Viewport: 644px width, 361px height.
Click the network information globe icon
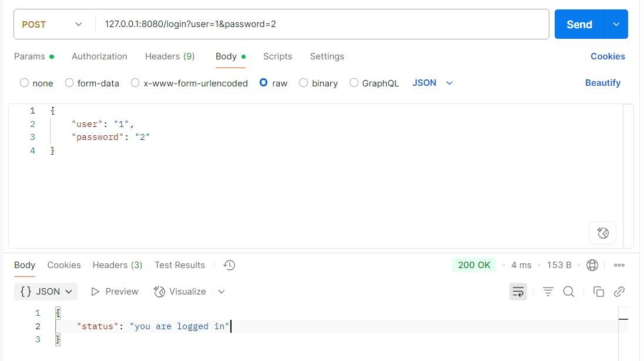click(592, 265)
